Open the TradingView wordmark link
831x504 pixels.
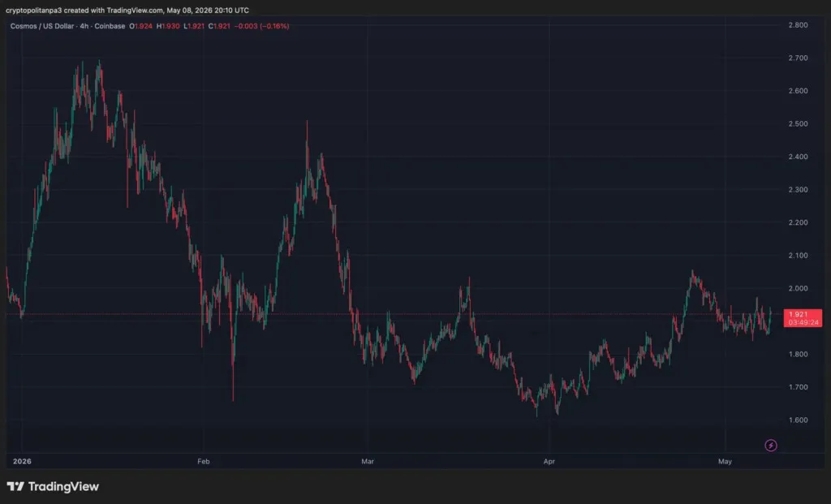[x=63, y=486]
